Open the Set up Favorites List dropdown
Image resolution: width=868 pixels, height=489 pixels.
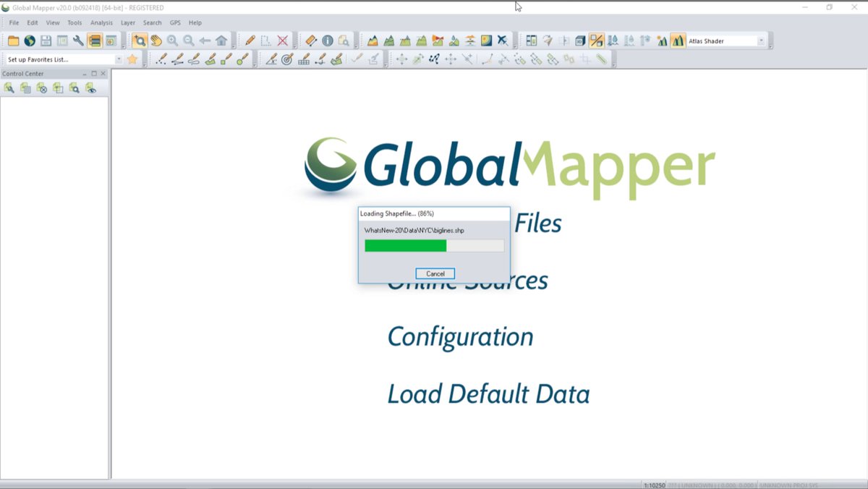(x=119, y=59)
